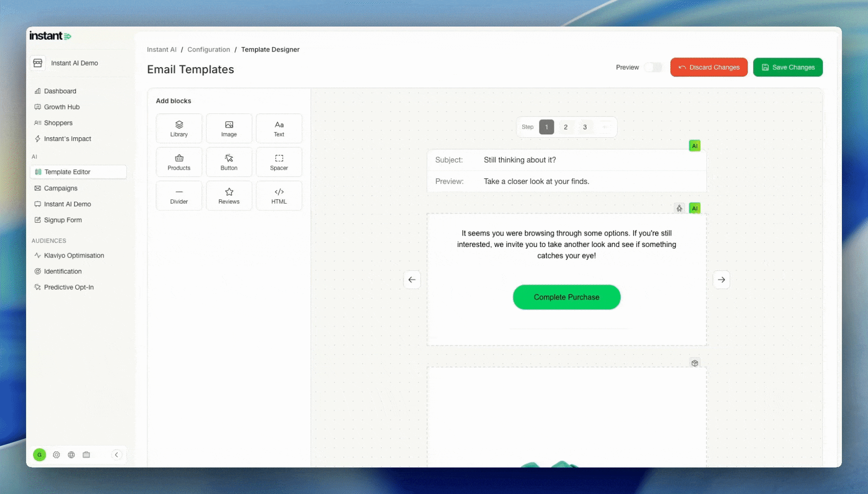Click Discard Changes button
Screen dimensions: 868x494
click(709, 67)
